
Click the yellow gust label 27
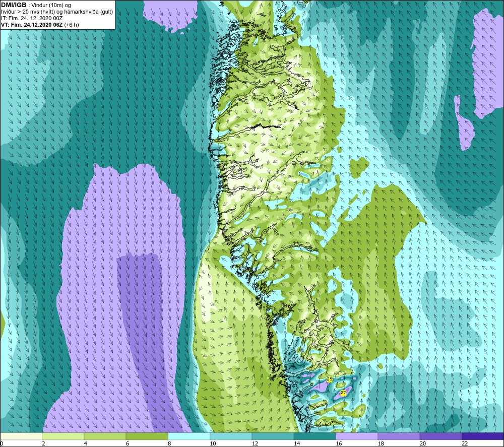(x=343, y=393)
